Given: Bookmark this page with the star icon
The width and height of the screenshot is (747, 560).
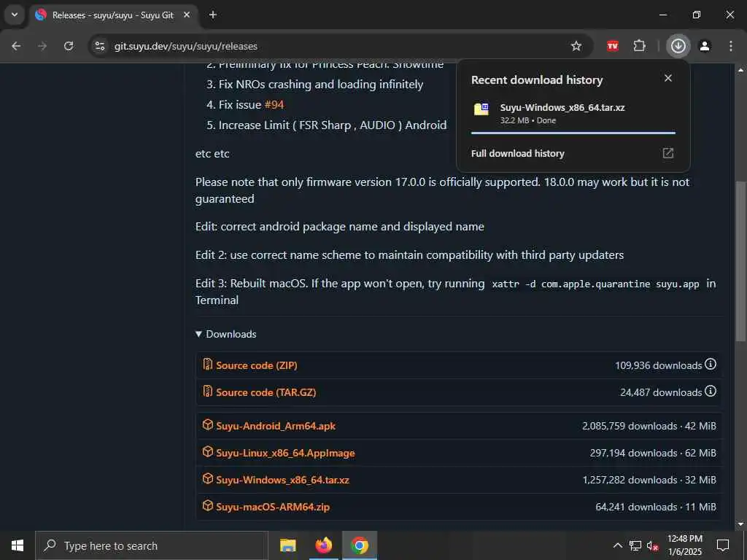Looking at the screenshot, I should [576, 46].
